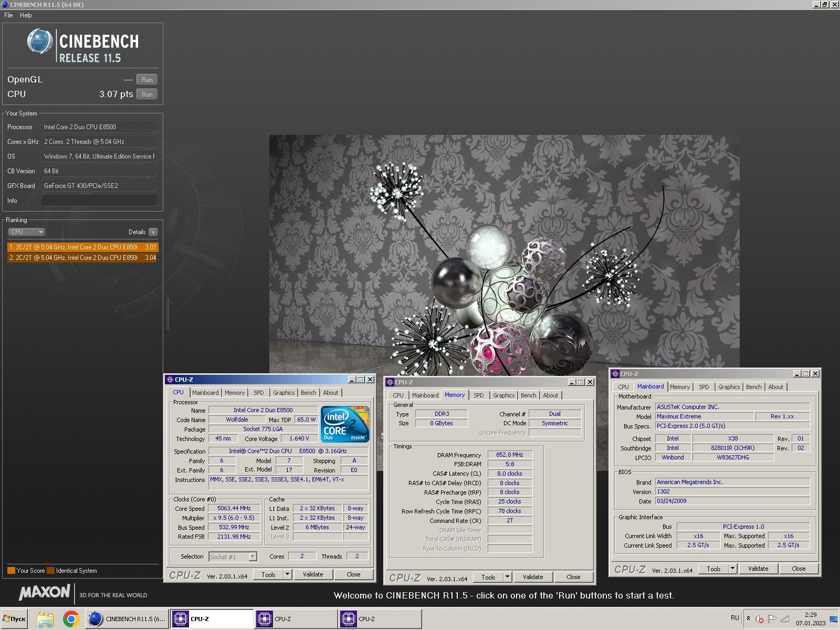Click Validate in left CPU-Z window

coord(313,575)
